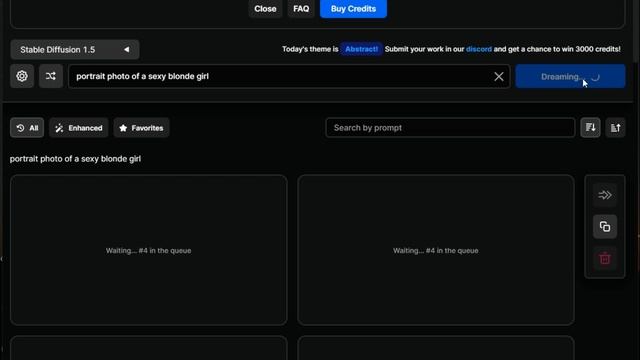Screen dimensions: 640x360
Task: Click the Close button
Action: tap(265, 9)
